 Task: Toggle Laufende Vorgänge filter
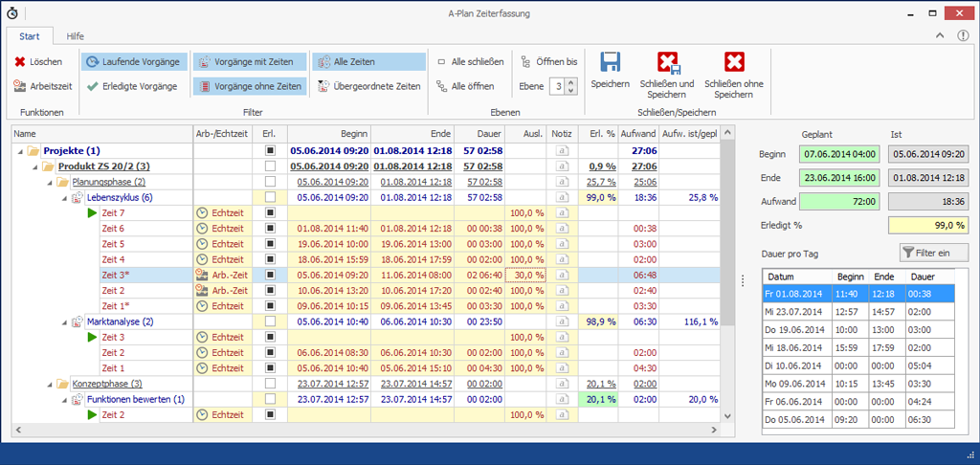pyautogui.click(x=132, y=61)
